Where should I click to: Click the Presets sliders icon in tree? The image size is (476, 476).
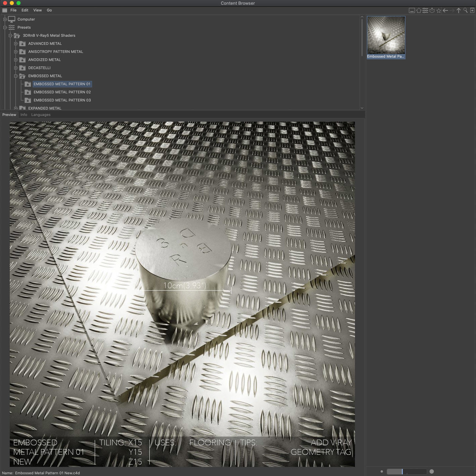pyautogui.click(x=12, y=27)
